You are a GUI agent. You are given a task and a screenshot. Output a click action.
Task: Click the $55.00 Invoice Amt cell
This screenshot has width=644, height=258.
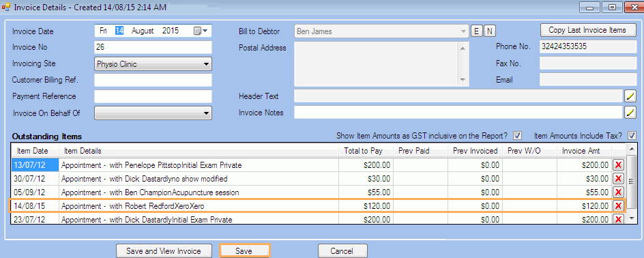pyautogui.click(x=585, y=192)
